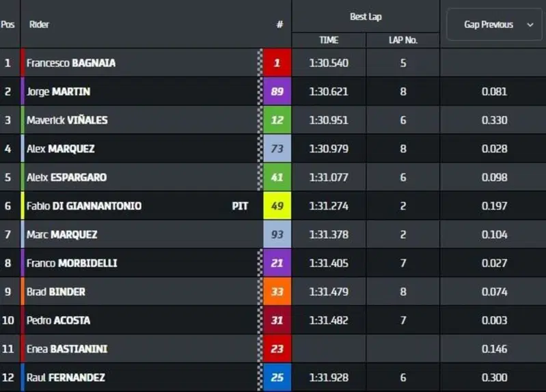Click Raul Fernandez's blue 25 badge

click(x=277, y=378)
